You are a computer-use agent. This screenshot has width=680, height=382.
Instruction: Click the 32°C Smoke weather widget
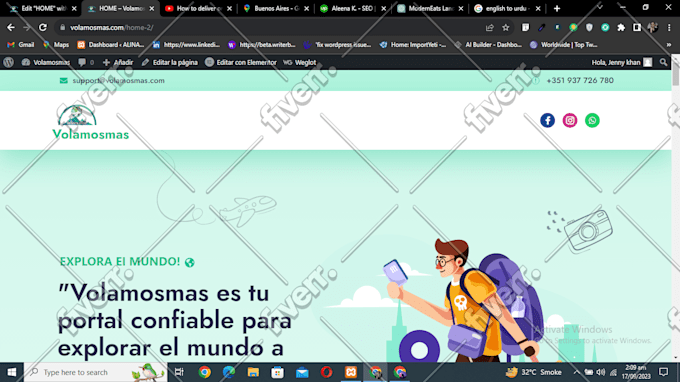[534, 372]
